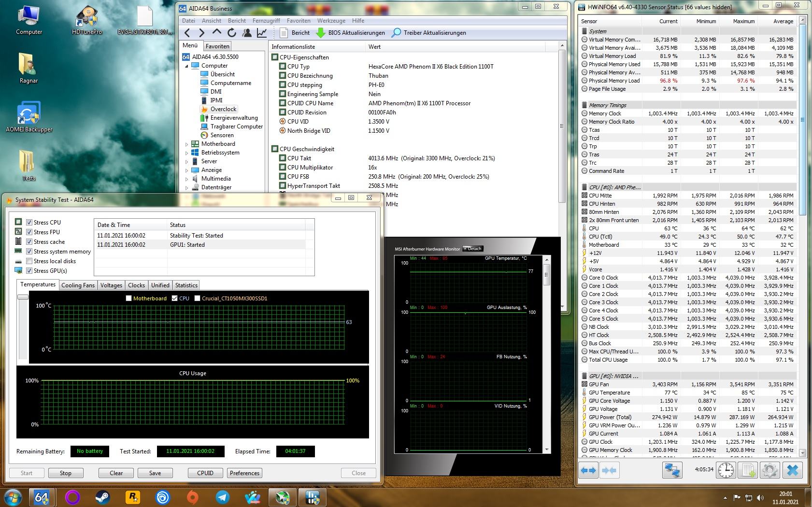Expand the Anzeige tree node
812x507 pixels.
click(186, 170)
